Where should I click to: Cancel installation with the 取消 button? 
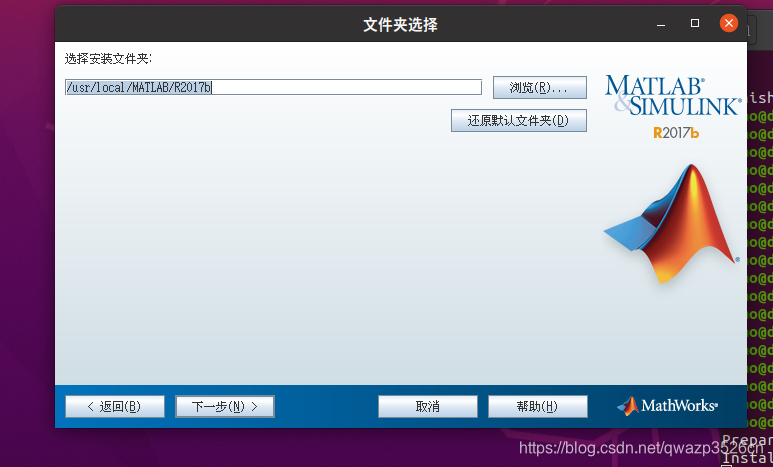pos(428,407)
